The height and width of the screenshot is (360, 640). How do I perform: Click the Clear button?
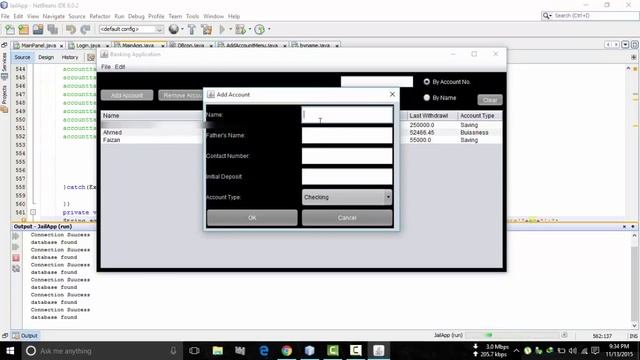490,100
